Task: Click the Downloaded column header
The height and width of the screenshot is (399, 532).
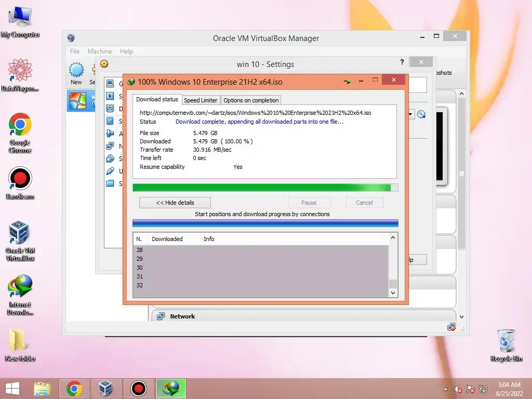Action: [167, 239]
